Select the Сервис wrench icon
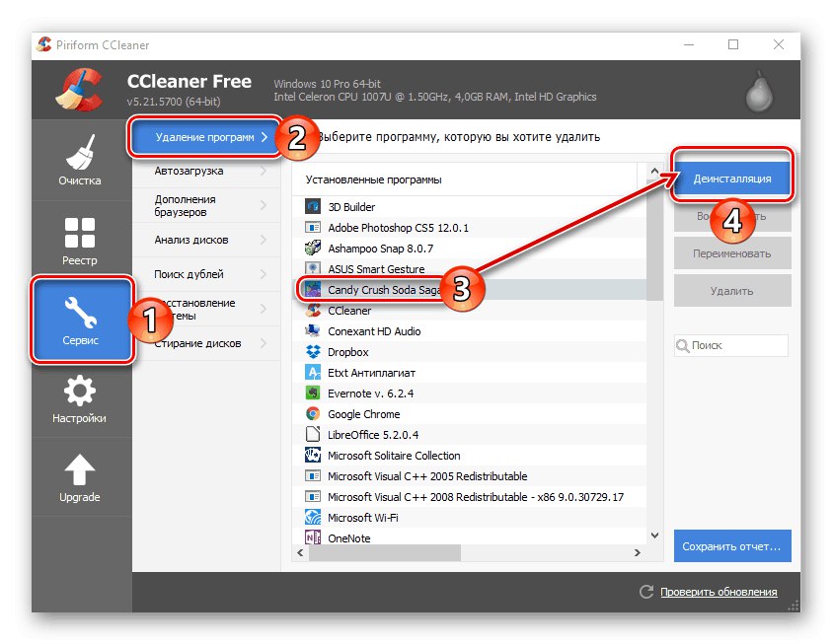 (x=80, y=312)
